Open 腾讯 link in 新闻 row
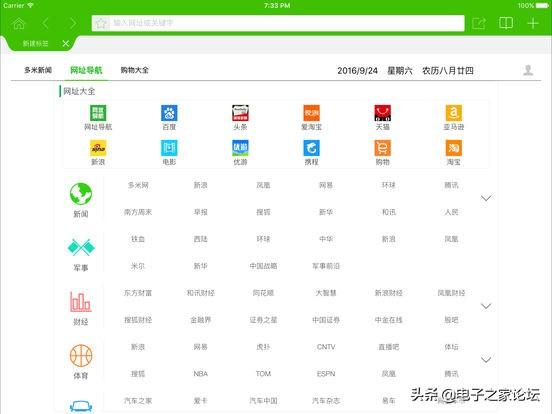This screenshot has height=414, width=552. click(451, 185)
